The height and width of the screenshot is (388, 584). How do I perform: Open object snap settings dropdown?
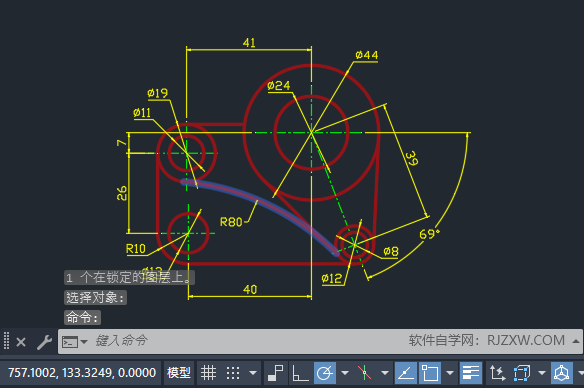click(x=450, y=373)
